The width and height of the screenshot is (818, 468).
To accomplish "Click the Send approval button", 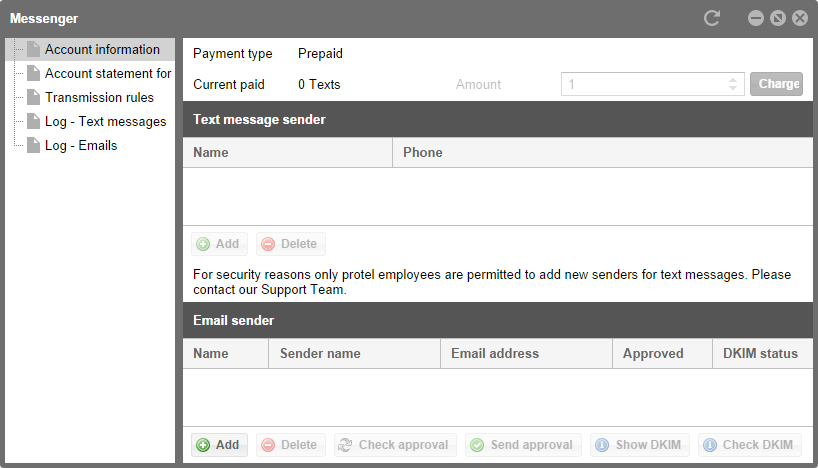I will (521, 445).
